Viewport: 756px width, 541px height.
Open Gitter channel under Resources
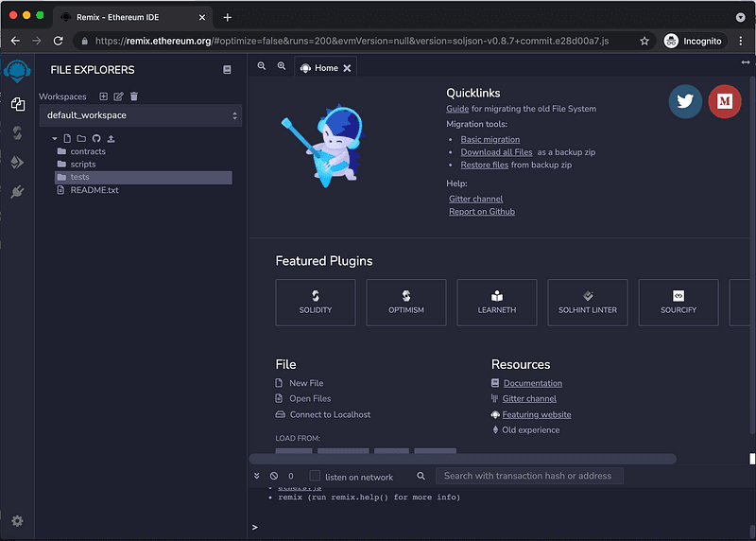click(x=529, y=398)
